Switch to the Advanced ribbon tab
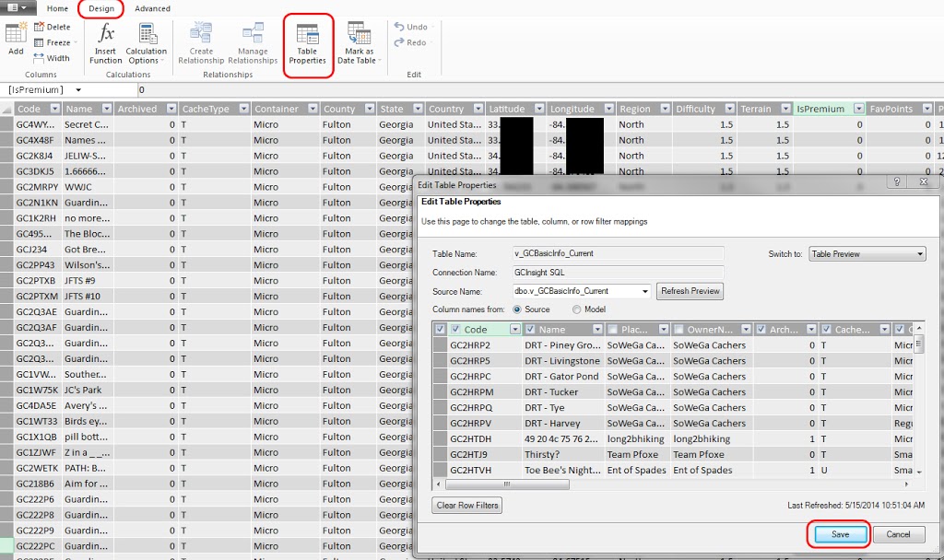Viewport: 944px width, 560px height. tap(152, 8)
